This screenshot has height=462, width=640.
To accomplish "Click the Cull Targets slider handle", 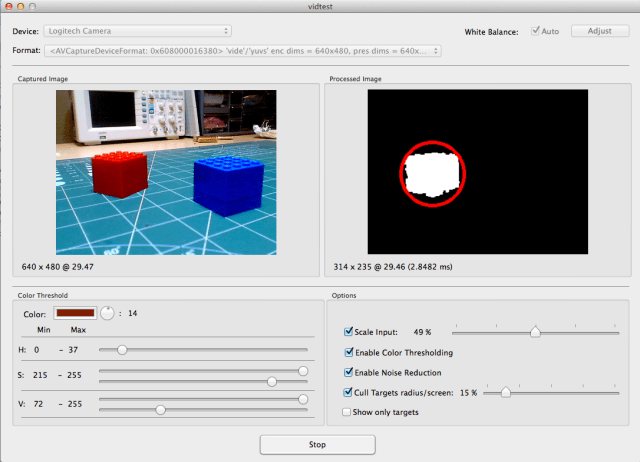I will click(x=505, y=393).
